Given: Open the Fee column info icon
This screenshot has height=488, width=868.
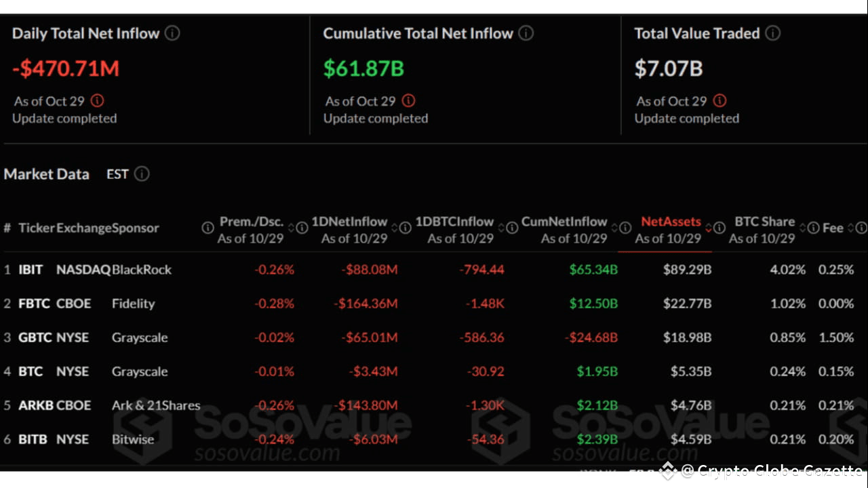Looking at the screenshot, I should point(861,228).
